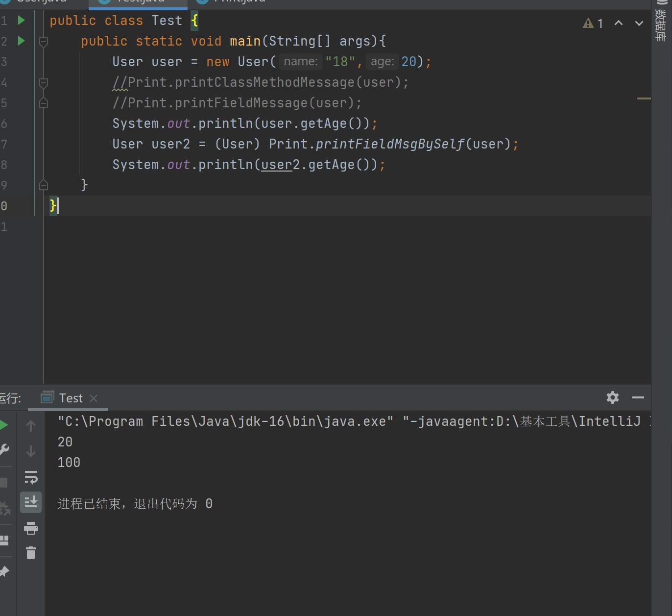672x616 pixels.
Task: Print the console output
Action: coord(31,528)
